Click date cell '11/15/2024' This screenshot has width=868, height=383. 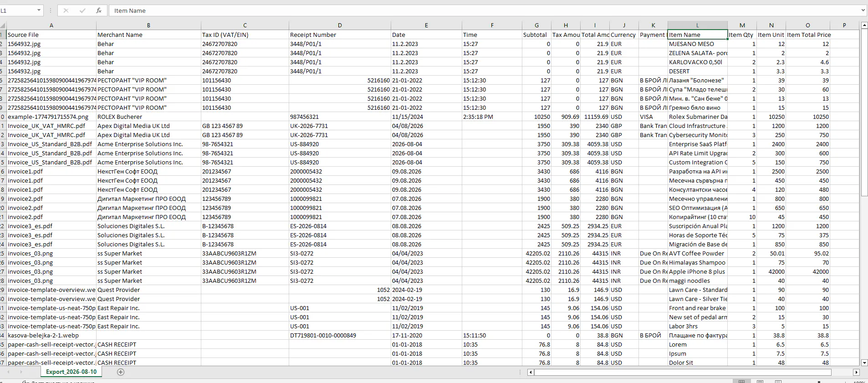click(x=426, y=117)
